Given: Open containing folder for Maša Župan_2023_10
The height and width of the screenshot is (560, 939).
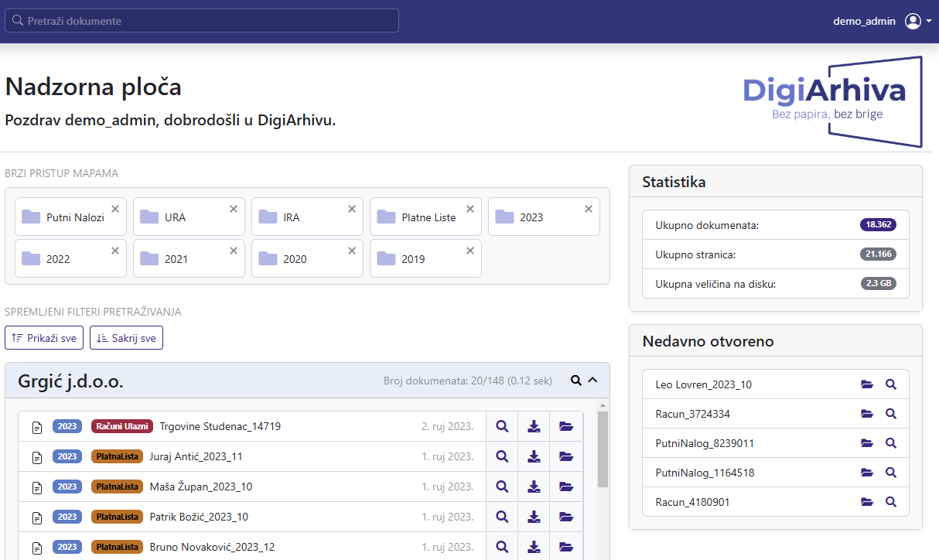Looking at the screenshot, I should tap(566, 487).
